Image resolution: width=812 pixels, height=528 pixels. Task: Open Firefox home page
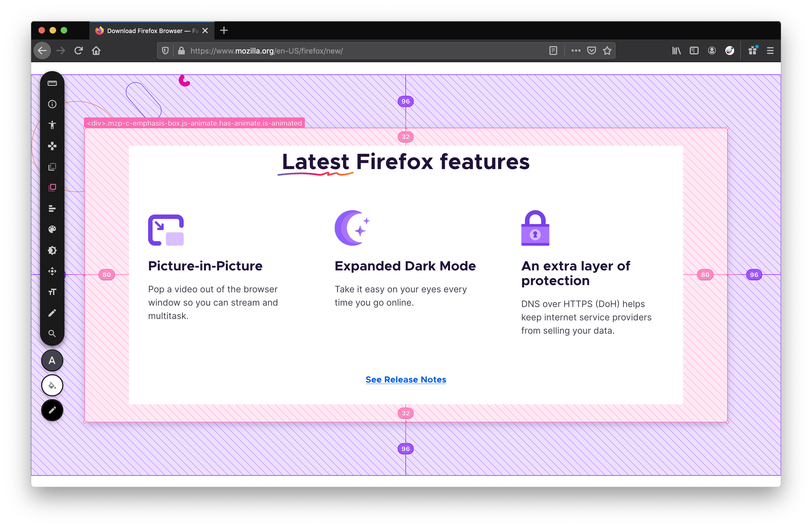tap(96, 51)
